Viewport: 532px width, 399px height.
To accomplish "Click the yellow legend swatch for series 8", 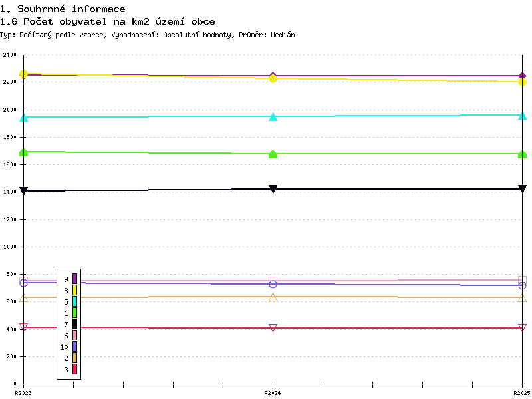I will (74, 290).
